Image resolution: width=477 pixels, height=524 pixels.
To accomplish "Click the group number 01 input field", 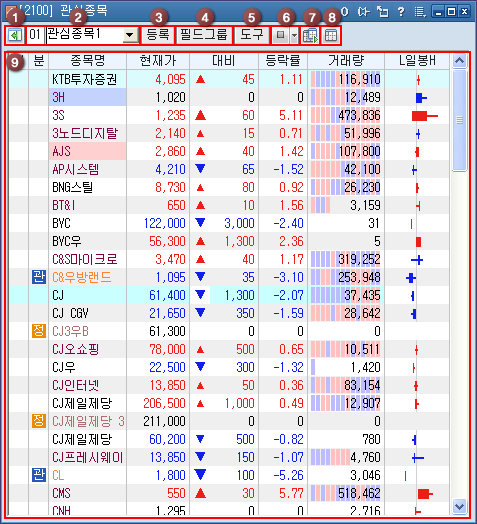I will point(35,35).
